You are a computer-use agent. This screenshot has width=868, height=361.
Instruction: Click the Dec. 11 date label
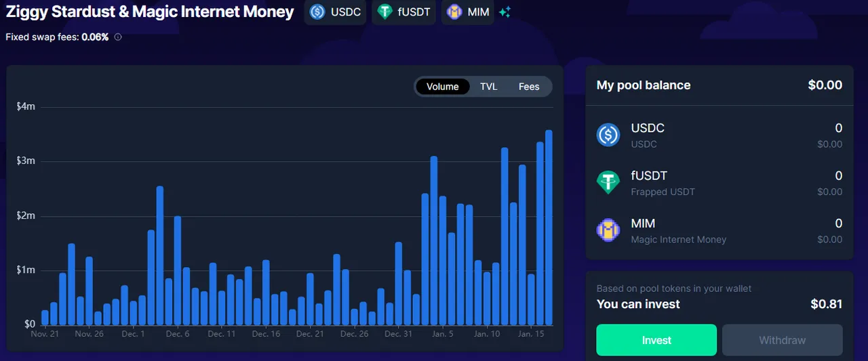pos(222,334)
